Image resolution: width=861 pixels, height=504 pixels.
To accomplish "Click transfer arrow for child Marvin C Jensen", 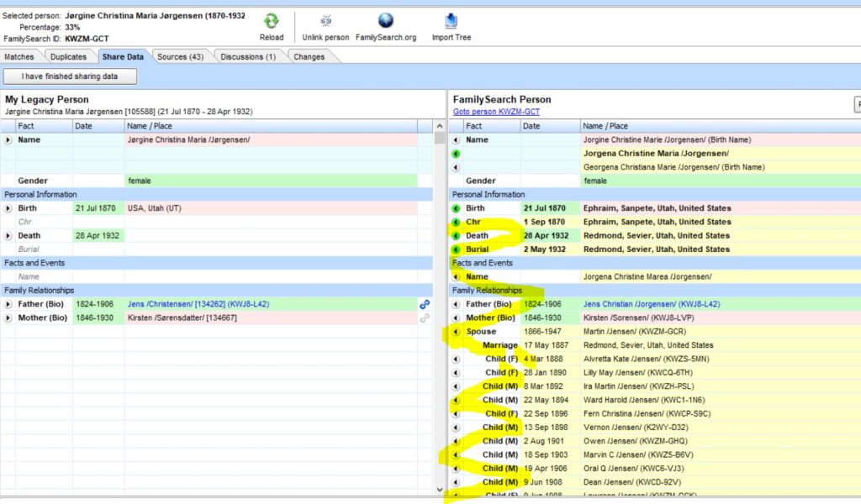I will [456, 455].
